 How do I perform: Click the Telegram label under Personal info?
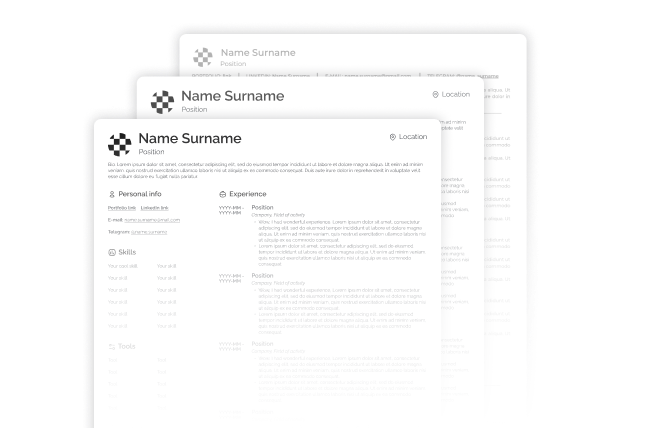pos(119,232)
